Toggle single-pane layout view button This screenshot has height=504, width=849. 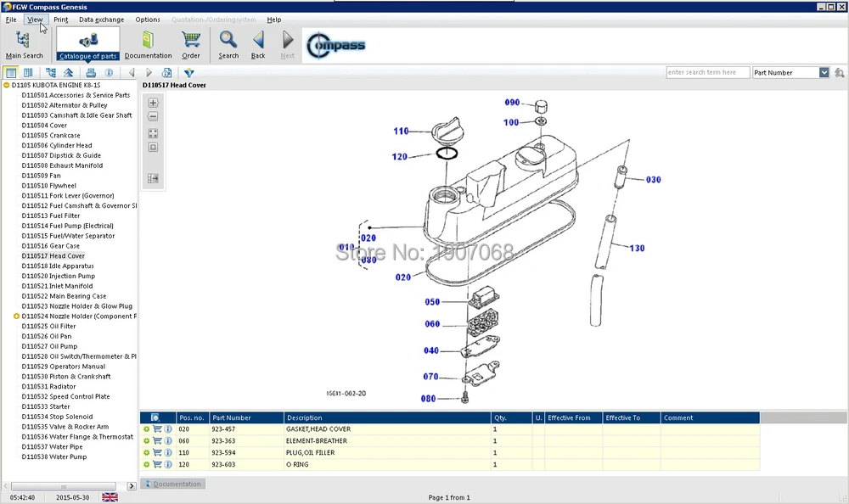[11, 73]
